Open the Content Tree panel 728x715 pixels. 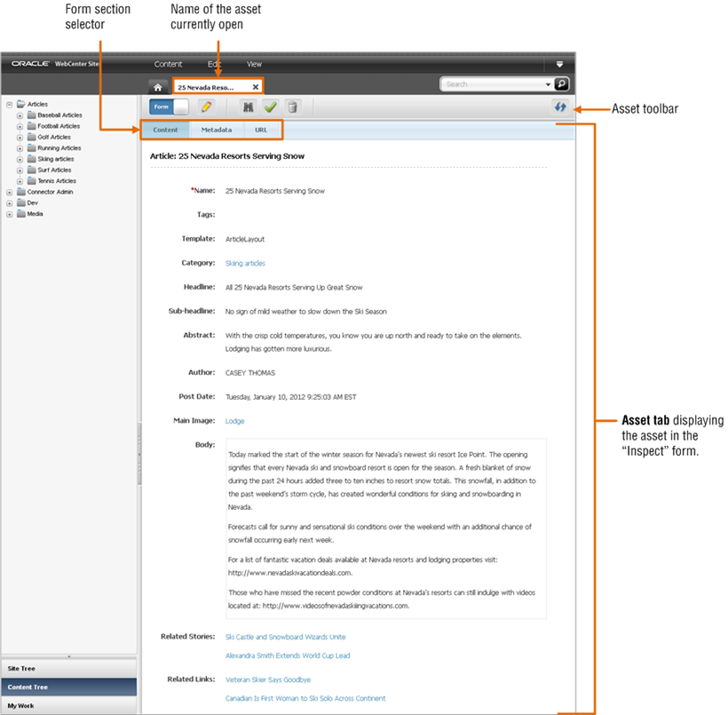(x=68, y=687)
